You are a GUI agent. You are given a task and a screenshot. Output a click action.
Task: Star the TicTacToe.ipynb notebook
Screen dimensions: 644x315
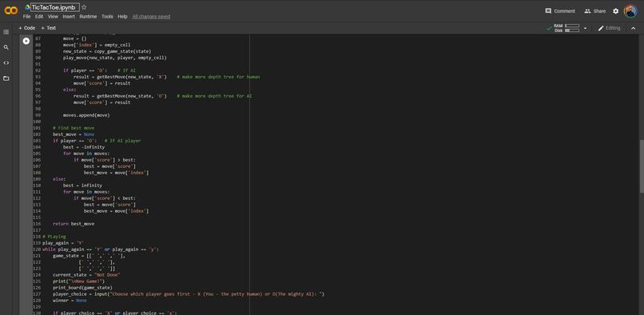[x=84, y=7]
